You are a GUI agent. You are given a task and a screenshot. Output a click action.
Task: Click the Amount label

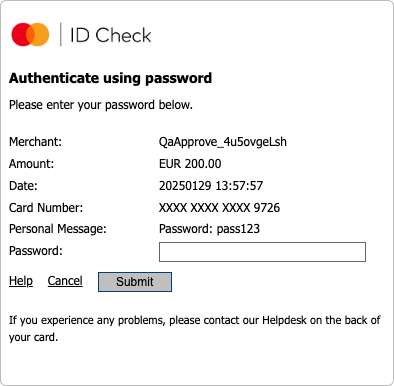click(x=31, y=164)
